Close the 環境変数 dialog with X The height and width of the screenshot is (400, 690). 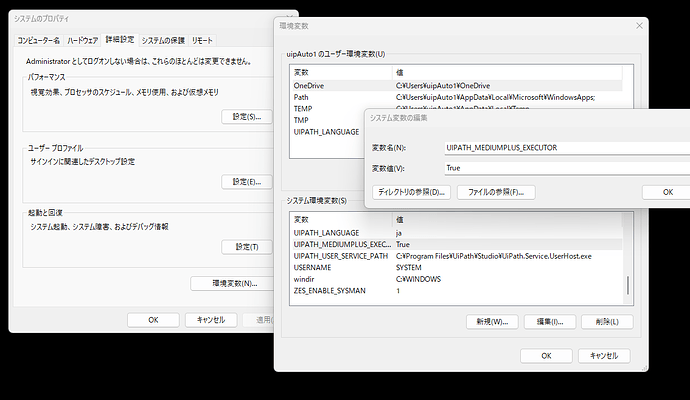639,26
